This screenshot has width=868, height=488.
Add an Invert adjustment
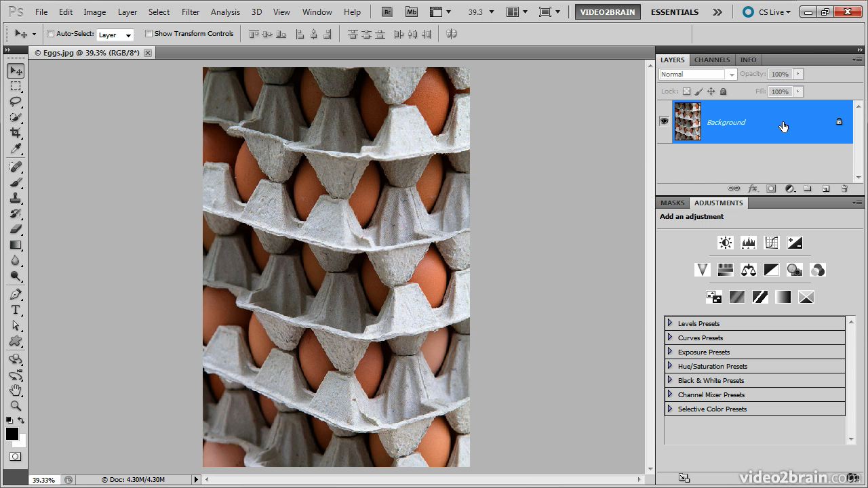point(714,297)
